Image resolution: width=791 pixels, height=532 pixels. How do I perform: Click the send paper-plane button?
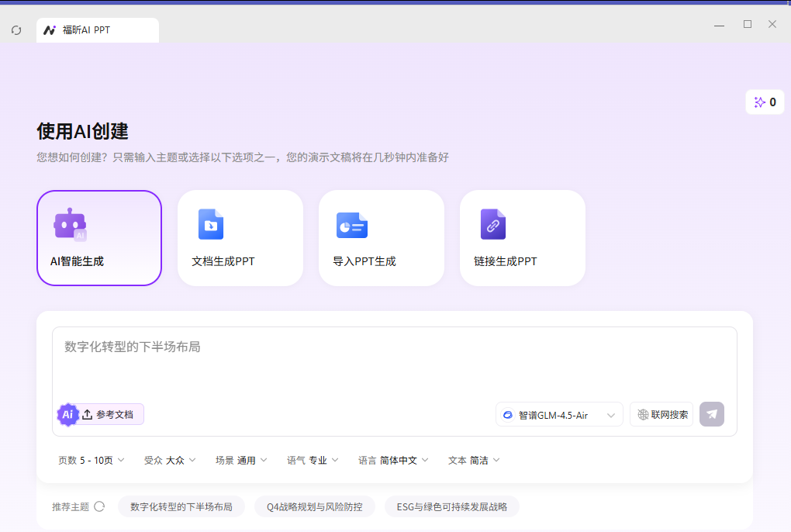(711, 414)
